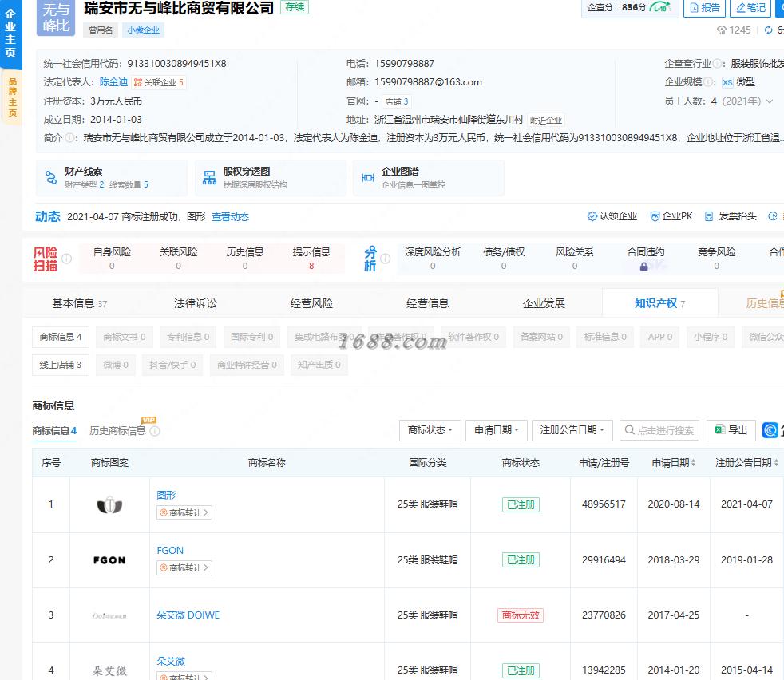Click the info icon beside 分析
The height and width of the screenshot is (680, 784).
385,259
